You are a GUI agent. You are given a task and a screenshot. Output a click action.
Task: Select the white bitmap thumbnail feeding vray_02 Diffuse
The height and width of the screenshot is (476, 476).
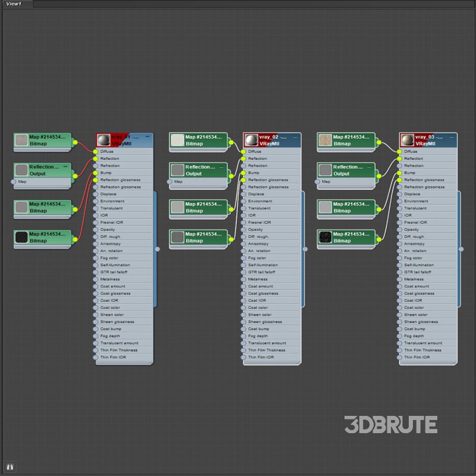pyautogui.click(x=177, y=140)
